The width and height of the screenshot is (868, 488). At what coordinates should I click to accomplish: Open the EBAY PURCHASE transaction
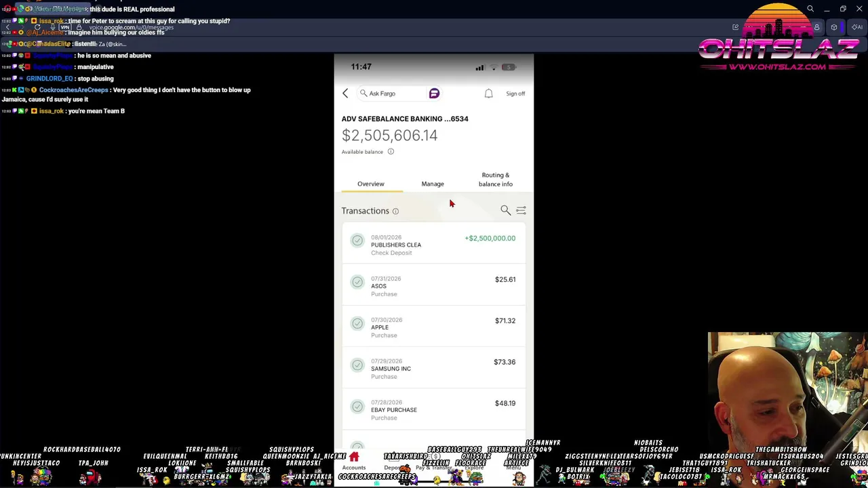[x=433, y=410]
